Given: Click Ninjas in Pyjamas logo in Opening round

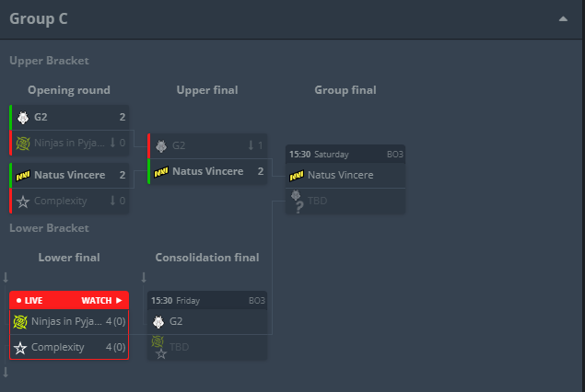Looking at the screenshot, I should [23, 143].
